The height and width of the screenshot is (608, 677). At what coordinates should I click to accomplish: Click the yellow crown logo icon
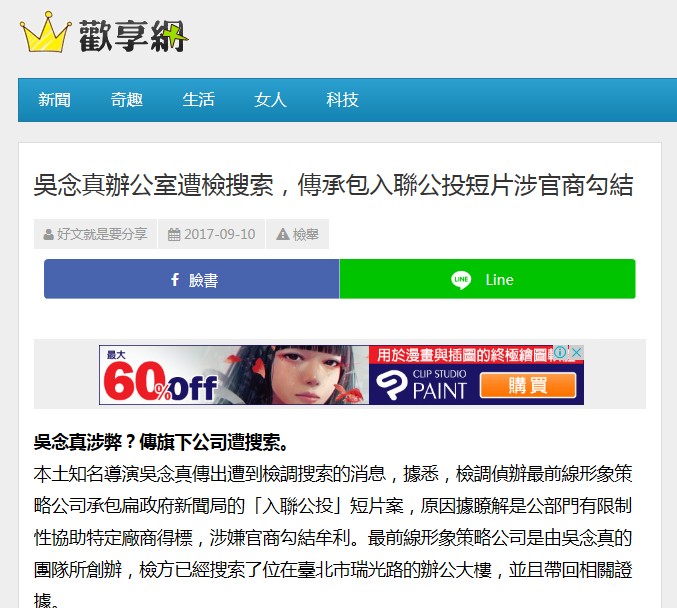[45, 32]
